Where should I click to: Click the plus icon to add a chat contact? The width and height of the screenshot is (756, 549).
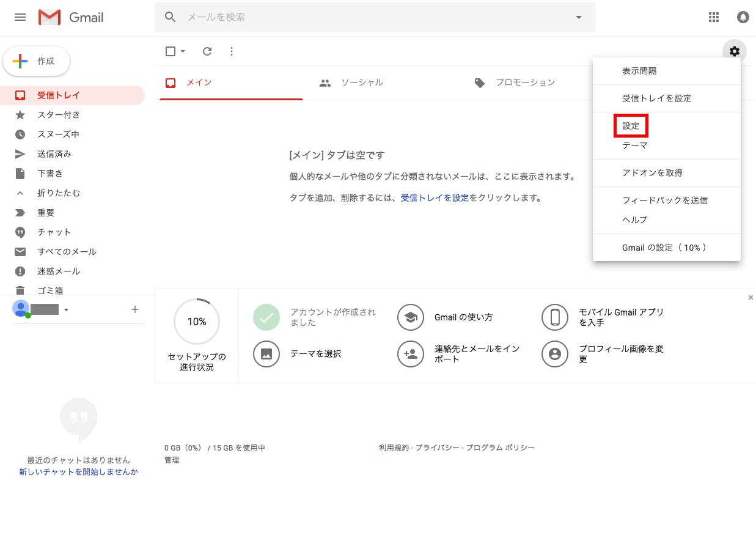(135, 309)
